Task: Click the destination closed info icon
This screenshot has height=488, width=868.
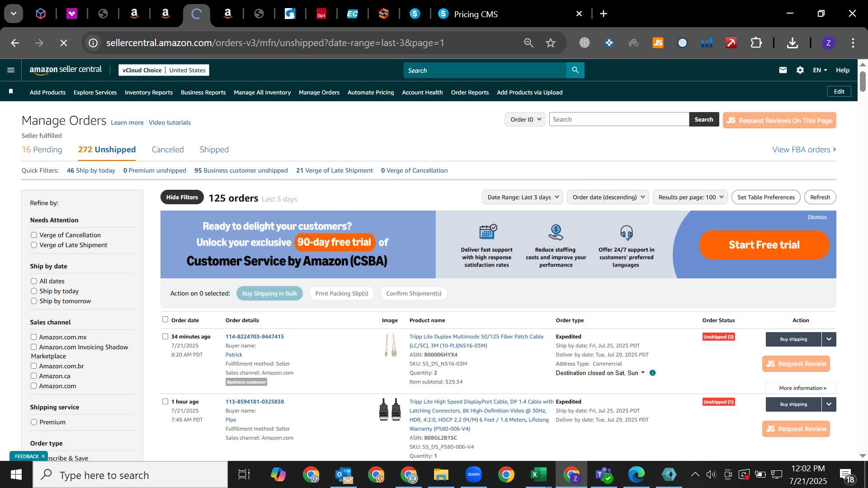Action: tap(652, 373)
